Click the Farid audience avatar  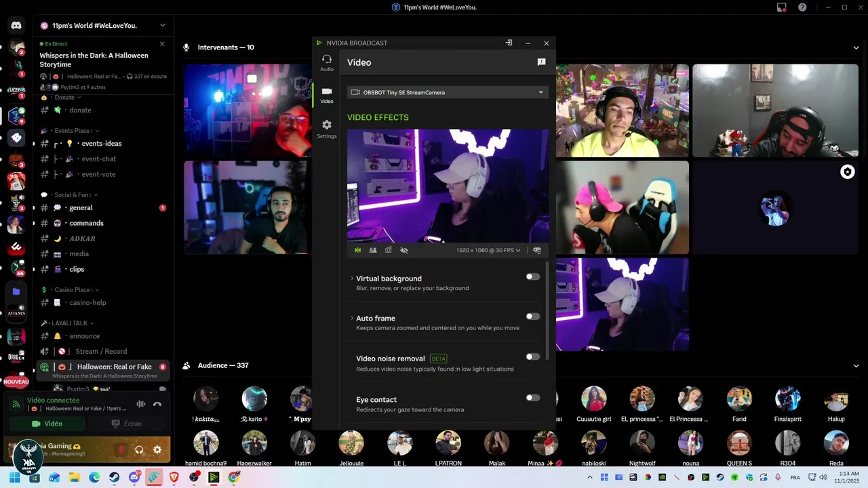(739, 399)
